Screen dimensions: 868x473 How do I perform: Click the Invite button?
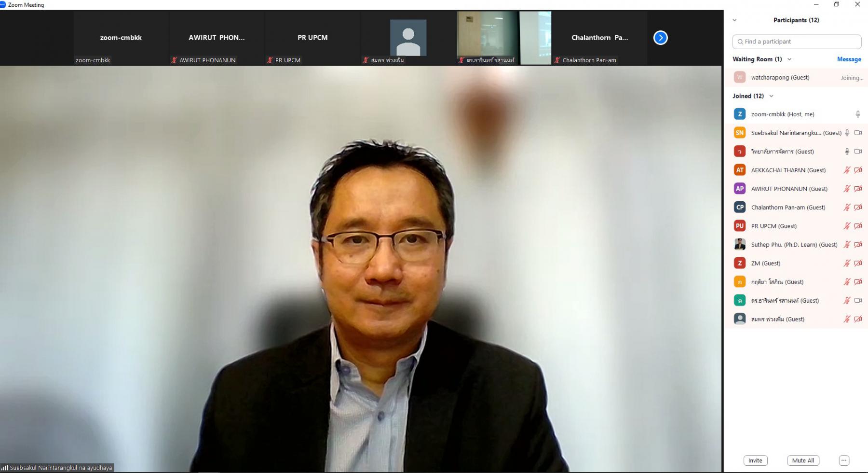(x=755, y=460)
